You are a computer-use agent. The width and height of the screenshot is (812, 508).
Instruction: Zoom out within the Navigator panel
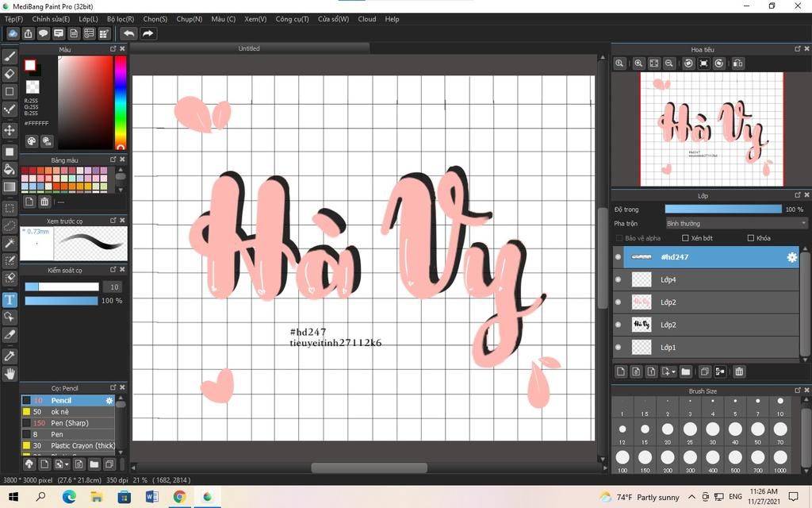pos(669,63)
